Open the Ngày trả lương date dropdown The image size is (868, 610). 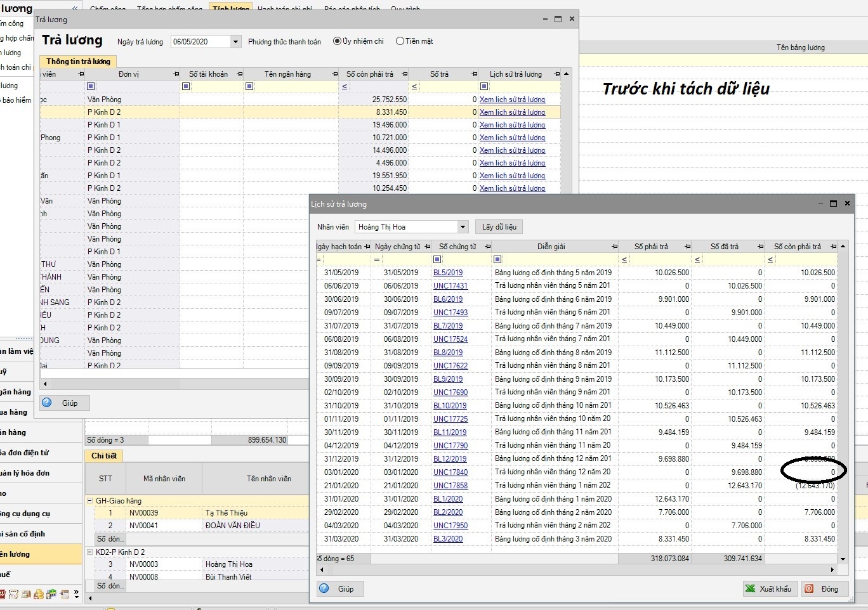(235, 42)
